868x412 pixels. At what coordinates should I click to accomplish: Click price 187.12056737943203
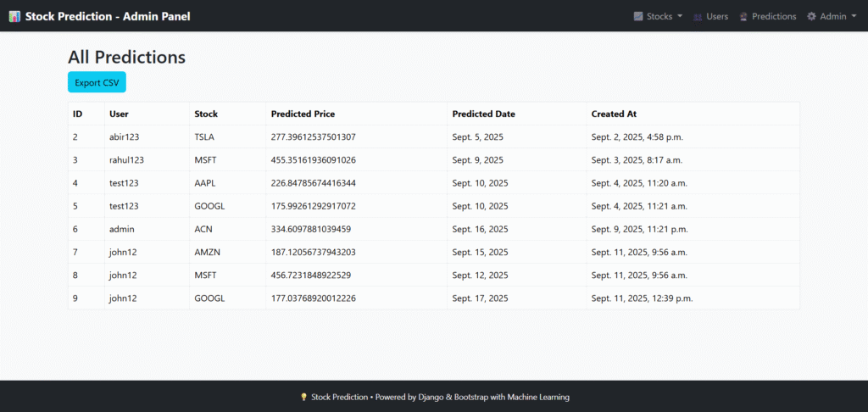(x=314, y=252)
